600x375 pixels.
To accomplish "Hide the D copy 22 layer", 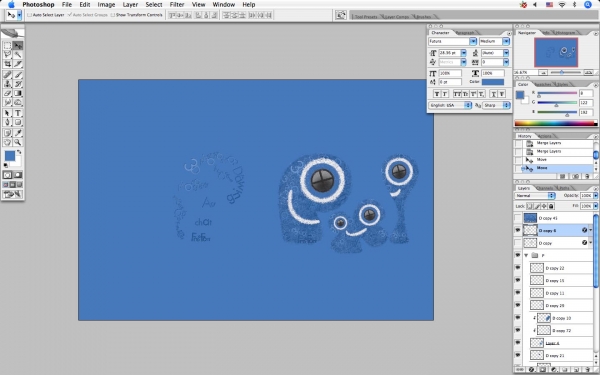I will pos(518,268).
